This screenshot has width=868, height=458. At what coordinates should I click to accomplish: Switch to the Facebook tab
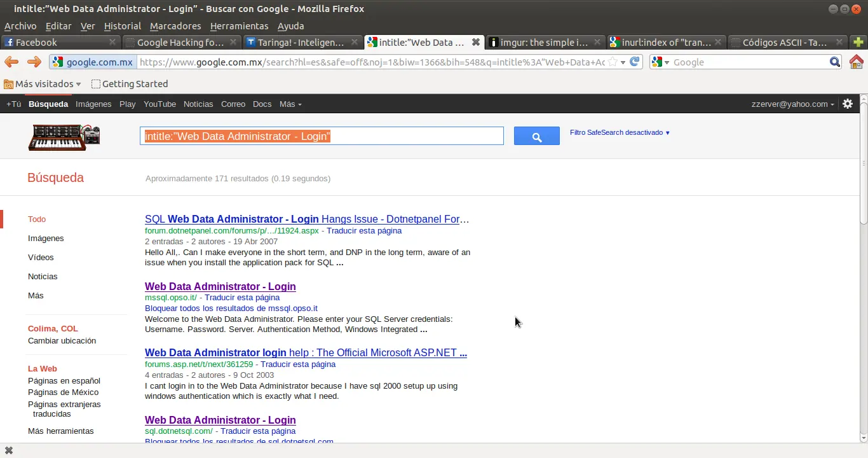(60, 42)
